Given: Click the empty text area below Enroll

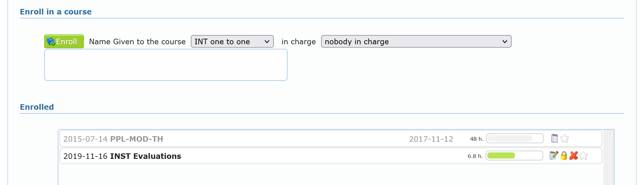Looking at the screenshot, I should click(x=166, y=65).
